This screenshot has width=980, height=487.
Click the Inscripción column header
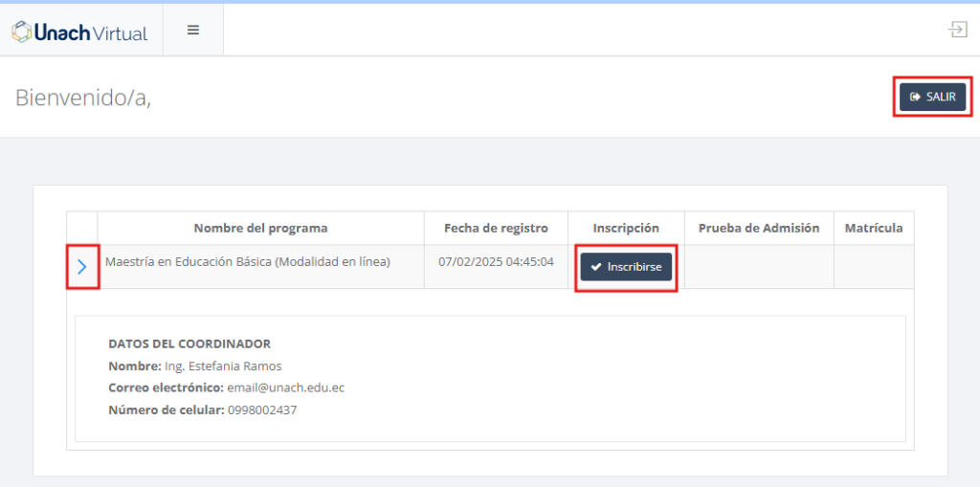coord(626,228)
